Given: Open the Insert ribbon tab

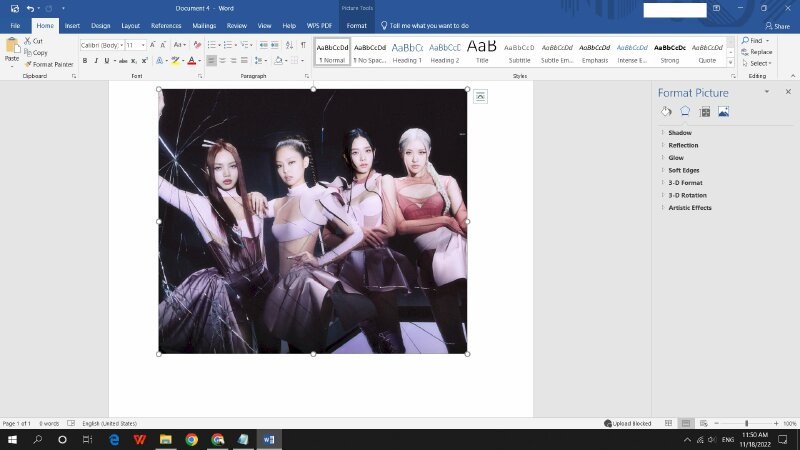Looking at the screenshot, I should click(72, 25).
